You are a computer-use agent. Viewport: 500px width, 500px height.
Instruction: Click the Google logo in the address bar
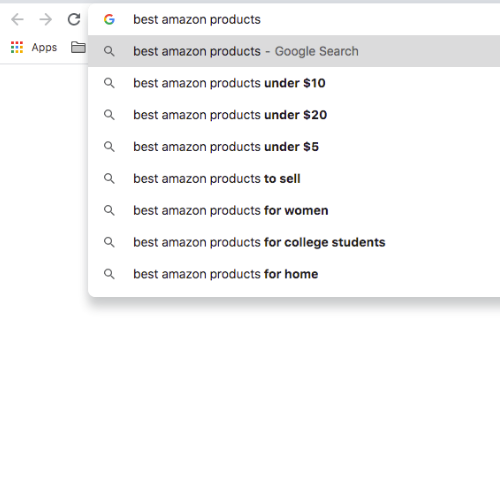click(x=109, y=19)
